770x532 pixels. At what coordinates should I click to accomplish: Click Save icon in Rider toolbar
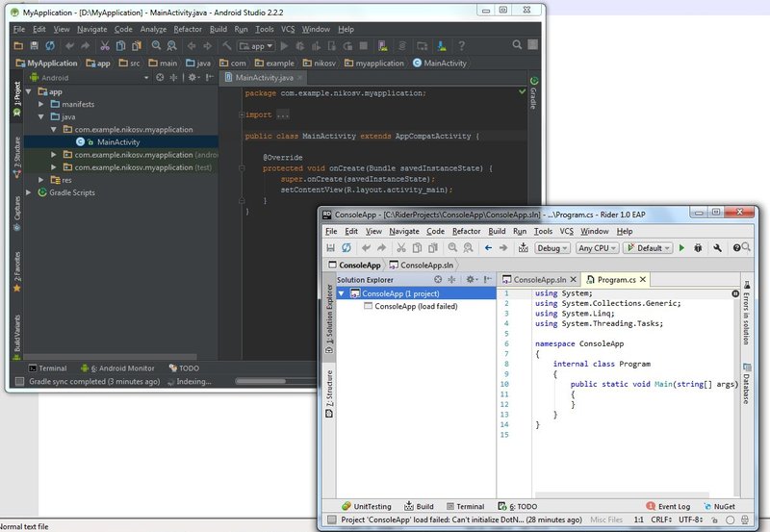(x=331, y=248)
